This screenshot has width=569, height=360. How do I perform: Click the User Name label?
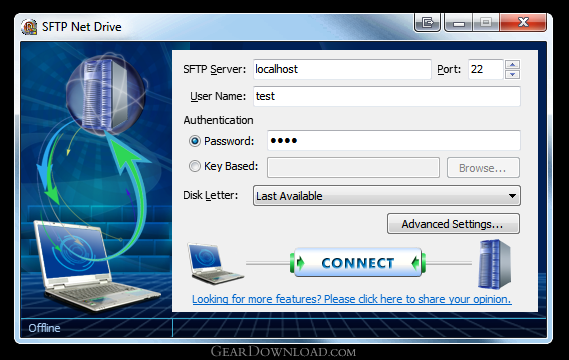click(x=218, y=96)
